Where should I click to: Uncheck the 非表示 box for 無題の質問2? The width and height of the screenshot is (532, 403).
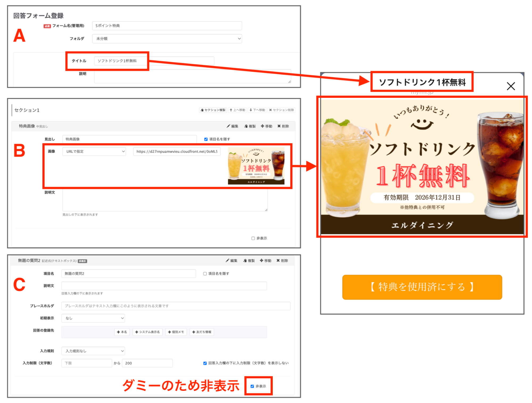tap(252, 386)
